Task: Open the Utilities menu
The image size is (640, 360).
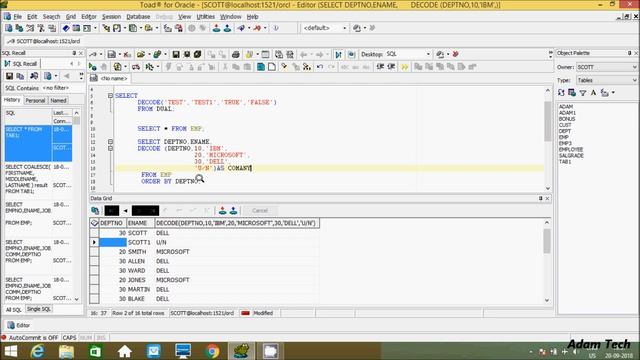Action: pos(205,17)
